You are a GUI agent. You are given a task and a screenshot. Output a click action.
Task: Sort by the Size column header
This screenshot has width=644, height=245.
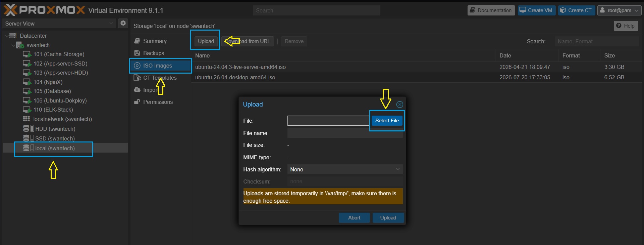tap(621, 55)
